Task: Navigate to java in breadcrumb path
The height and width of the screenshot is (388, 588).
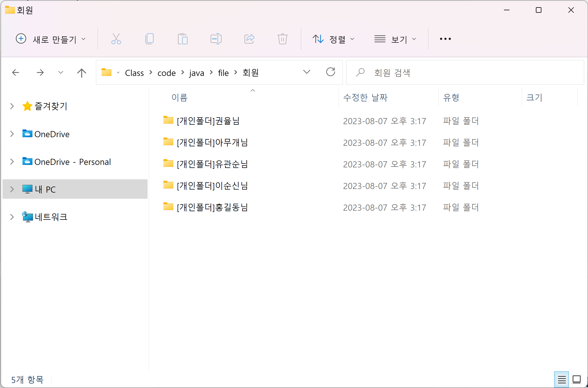Action: 197,73
